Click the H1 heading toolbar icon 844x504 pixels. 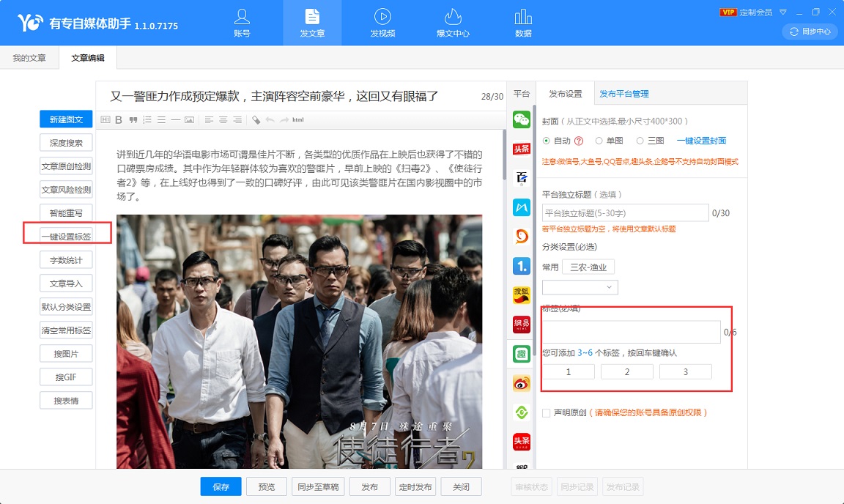pyautogui.click(x=105, y=119)
